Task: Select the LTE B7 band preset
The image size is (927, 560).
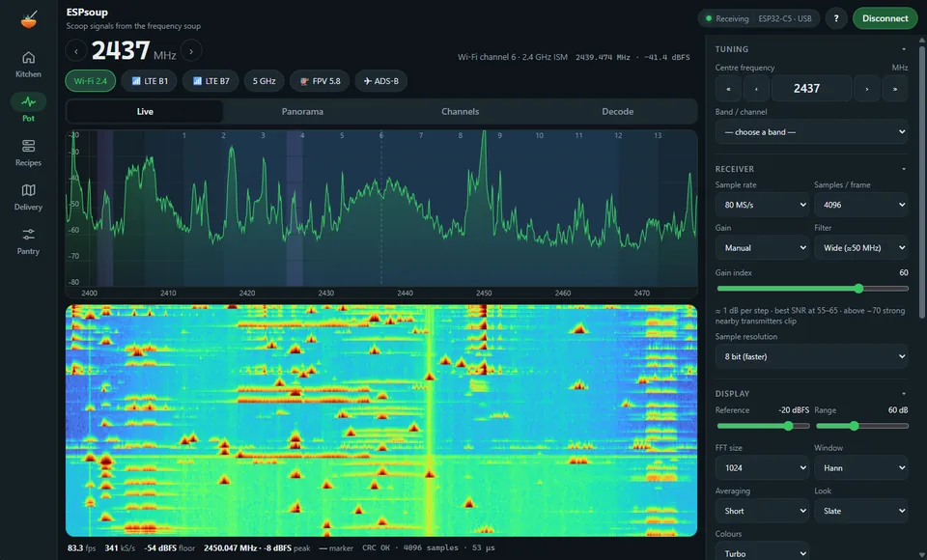Action: pos(211,81)
